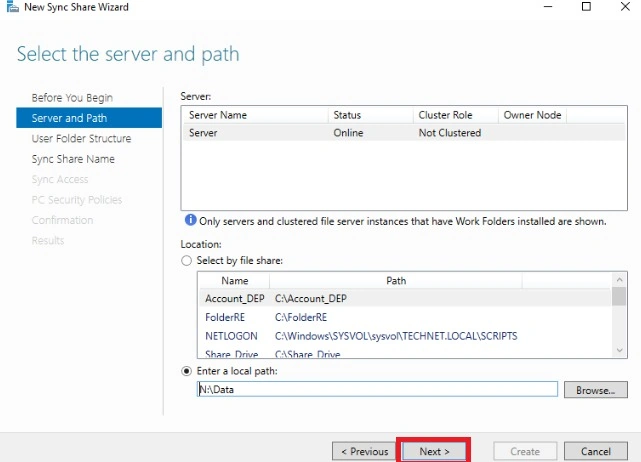Click the Results step
Image resolution: width=641 pixels, height=462 pixels.
[x=48, y=240]
